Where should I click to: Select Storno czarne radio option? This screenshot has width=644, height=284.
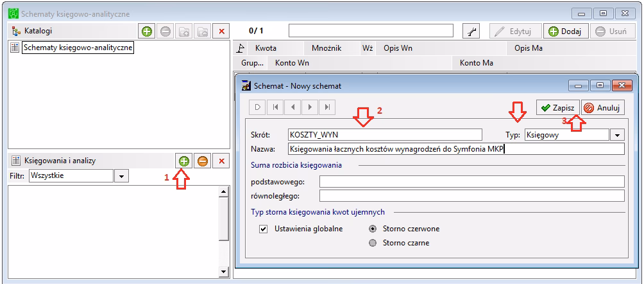pos(373,243)
